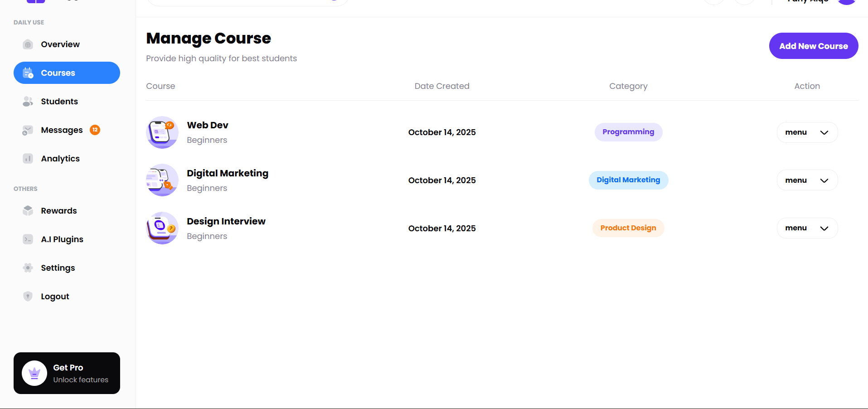Click the A.I Plugins terminal icon
The image size is (868, 409).
pyautogui.click(x=28, y=239)
